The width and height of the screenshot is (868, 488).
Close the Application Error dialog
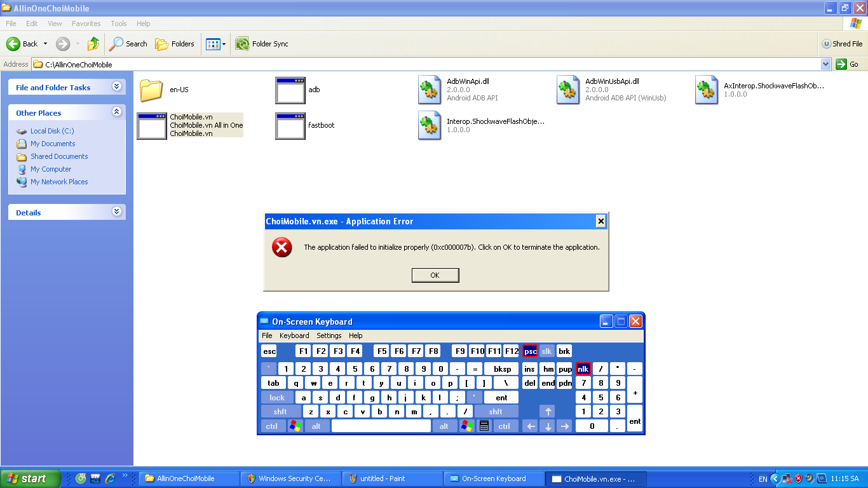[600, 221]
